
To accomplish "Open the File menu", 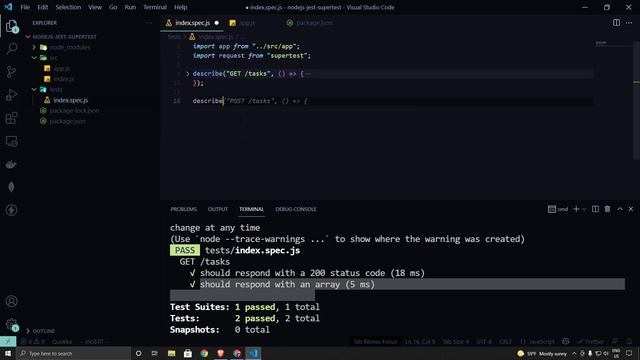I will [x=25, y=7].
